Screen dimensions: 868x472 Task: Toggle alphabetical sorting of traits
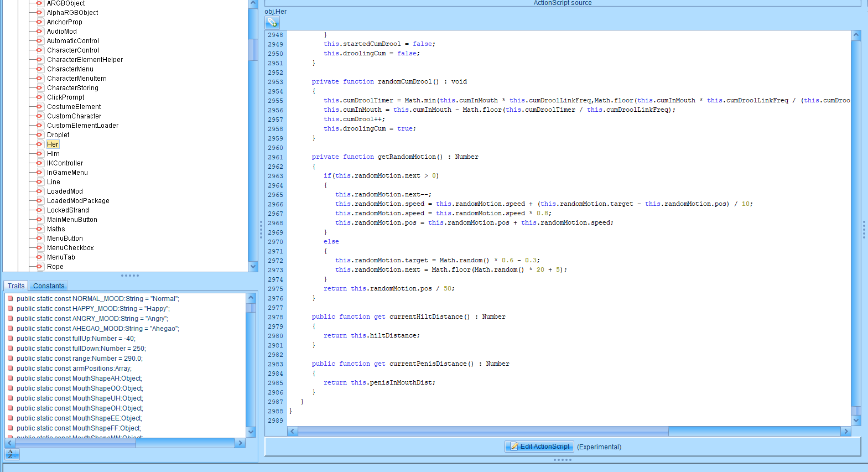12,454
